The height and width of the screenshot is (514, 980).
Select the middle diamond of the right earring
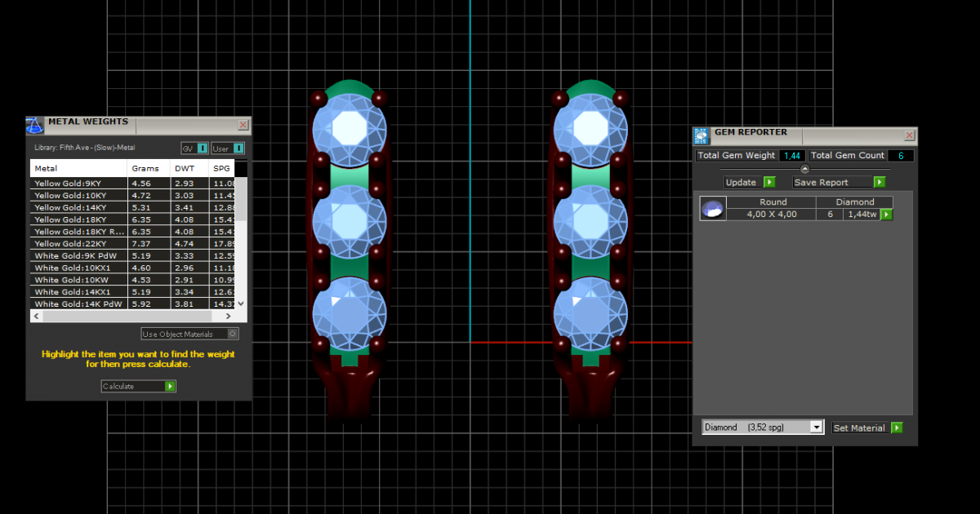[590, 220]
